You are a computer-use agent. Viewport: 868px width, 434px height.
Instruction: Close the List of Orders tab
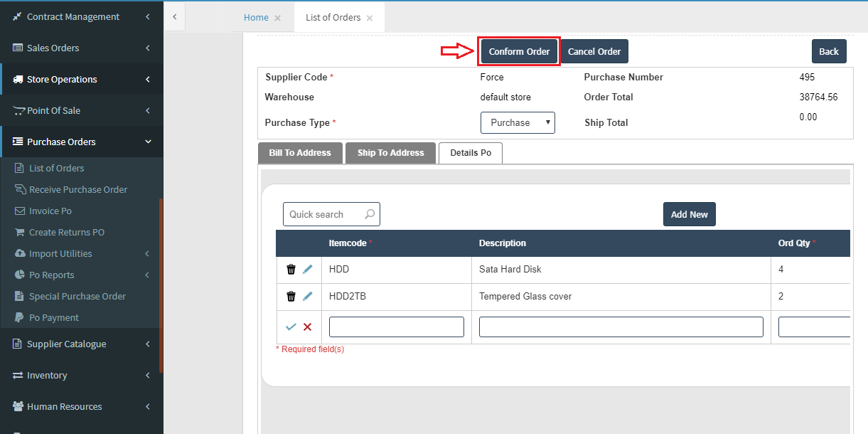(x=370, y=18)
